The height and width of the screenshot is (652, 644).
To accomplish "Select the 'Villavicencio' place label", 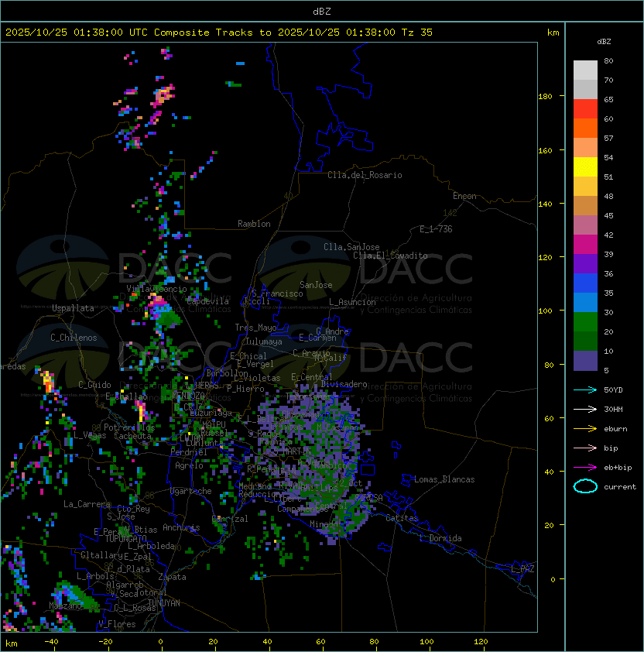I will 156,289.
